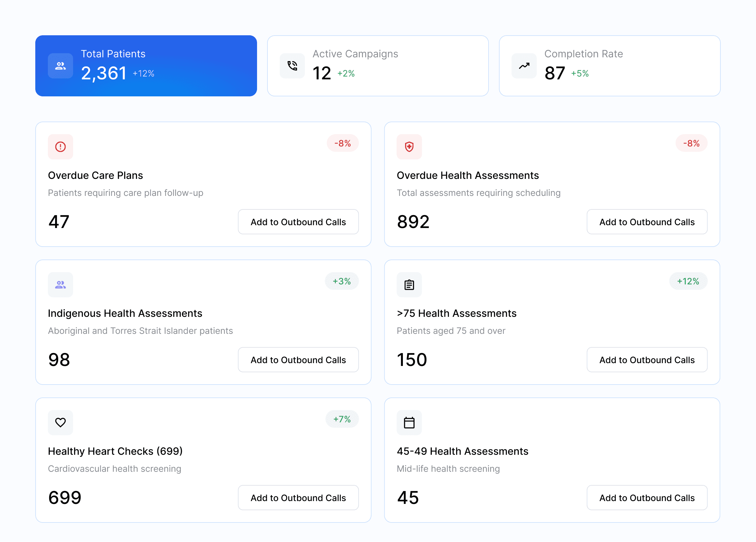
Task: Add Overdue Health Assessments to Outbound Calls
Action: pos(647,222)
